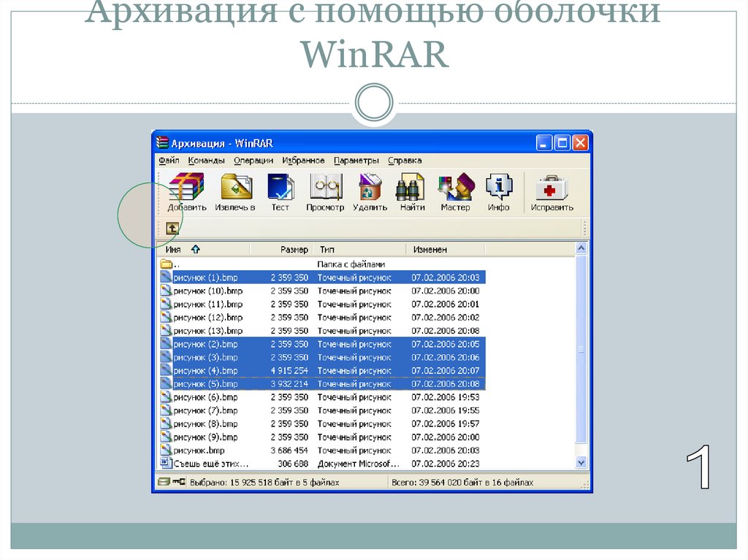Click the scrollbar down arrow
The image size is (748, 560).
(581, 462)
